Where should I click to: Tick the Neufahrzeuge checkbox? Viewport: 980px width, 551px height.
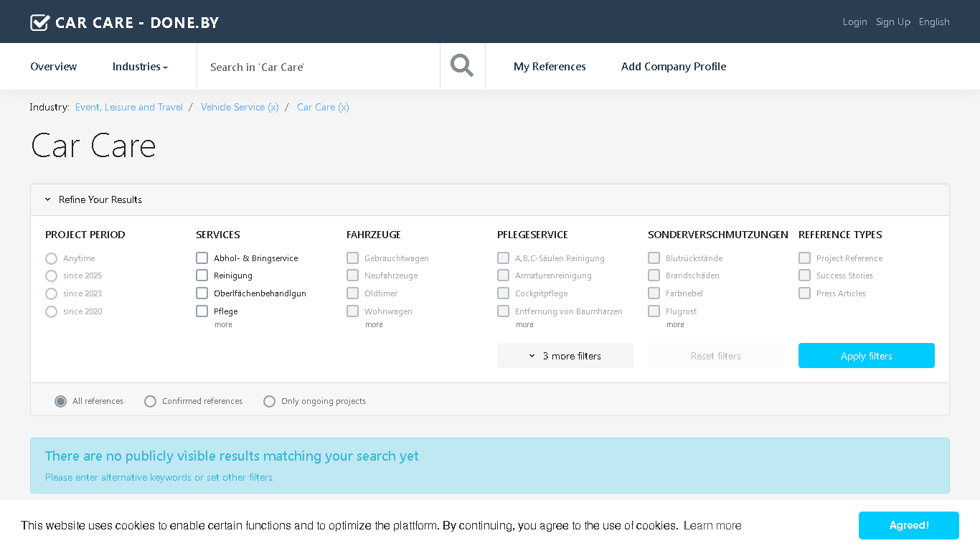point(352,275)
